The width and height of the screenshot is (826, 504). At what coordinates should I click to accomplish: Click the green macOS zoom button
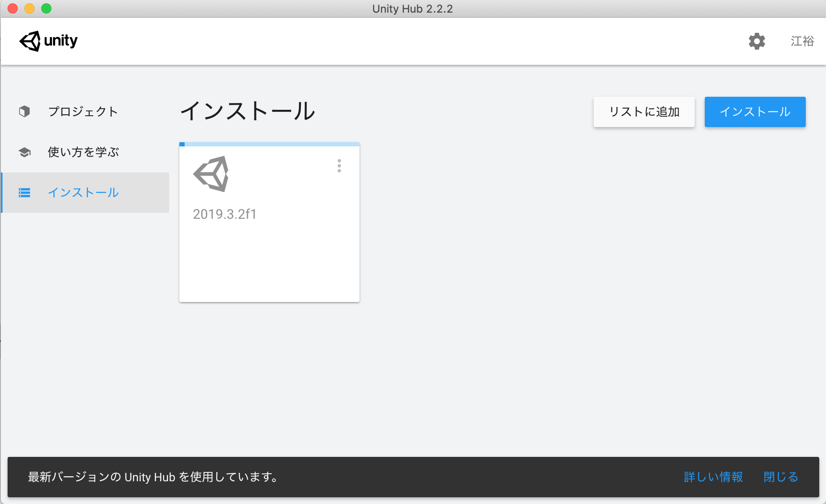click(46, 8)
